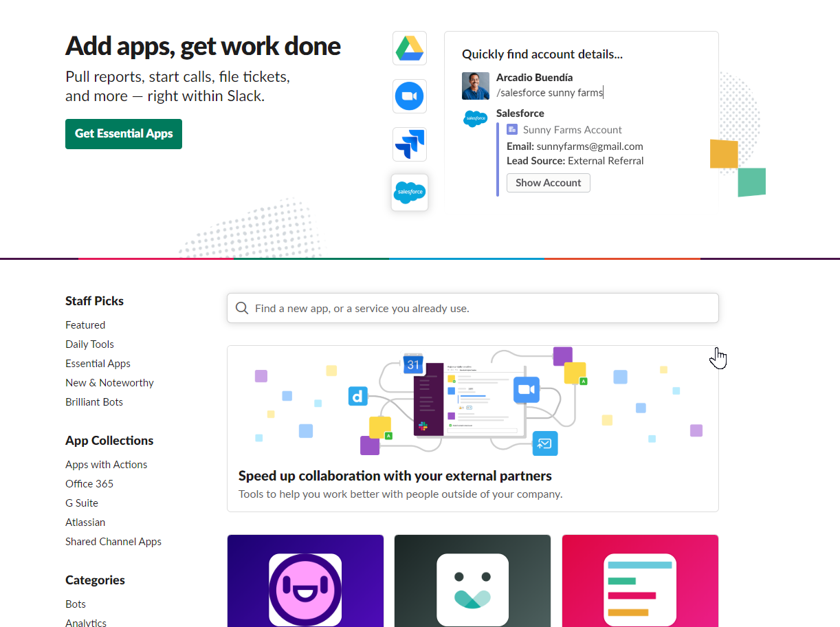Image resolution: width=840 pixels, height=627 pixels.
Task: Select the Office 365 collection
Action: pyautogui.click(x=89, y=484)
